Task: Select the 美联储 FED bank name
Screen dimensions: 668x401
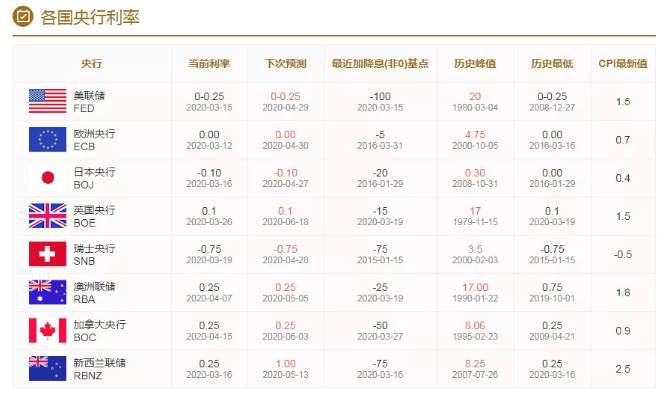Action: (89, 101)
